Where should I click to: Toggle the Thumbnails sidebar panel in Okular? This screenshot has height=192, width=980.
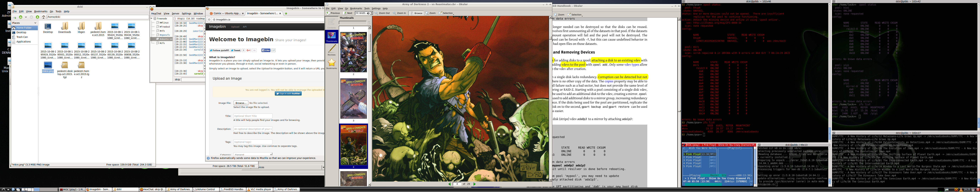point(332,37)
